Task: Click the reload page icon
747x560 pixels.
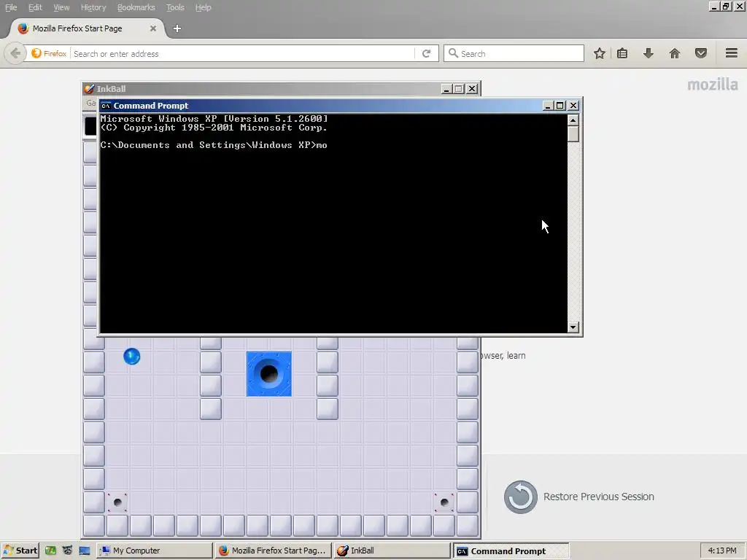Action: tap(426, 53)
